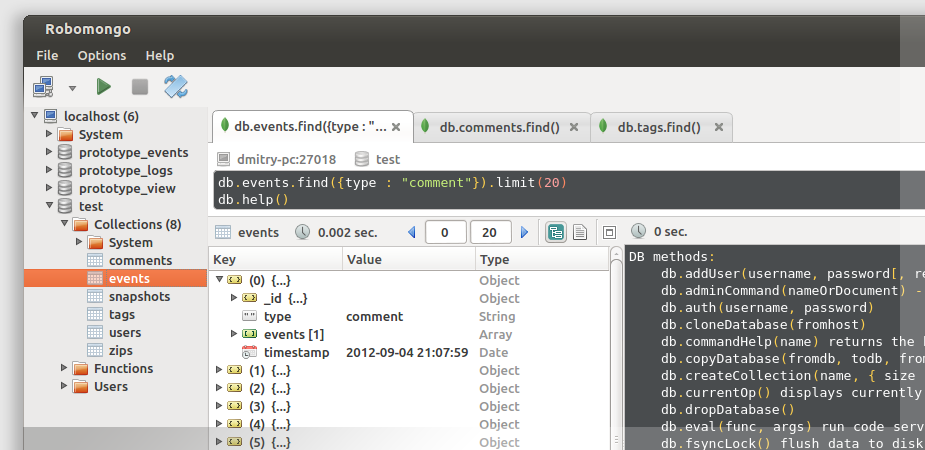Expand the prototype_logs database
The height and width of the screenshot is (450, 925).
(x=49, y=170)
